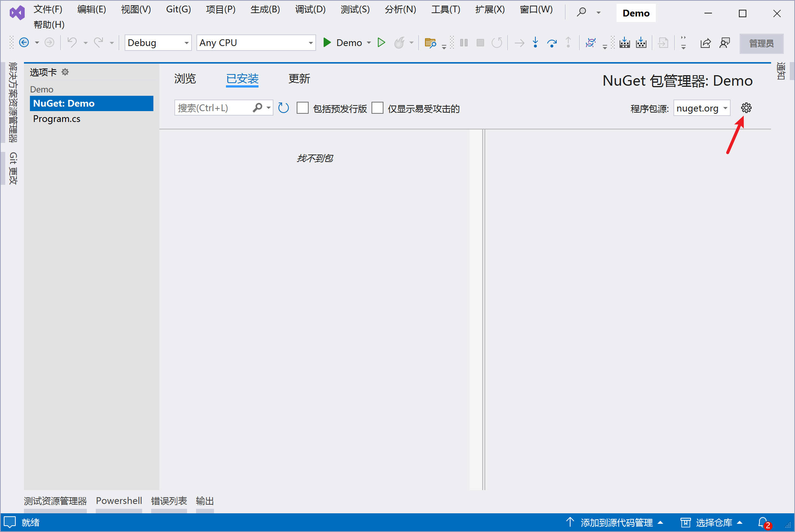Open the notifications bell in status bar
Viewport: 795px width, 532px height.
coord(763,522)
